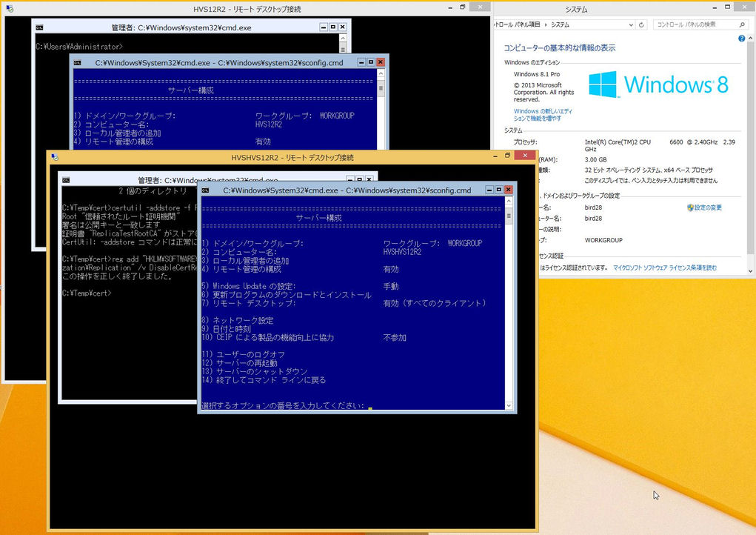
Task: Minimize the sconfig window inside HVSHVS12R2
Action: [489, 190]
